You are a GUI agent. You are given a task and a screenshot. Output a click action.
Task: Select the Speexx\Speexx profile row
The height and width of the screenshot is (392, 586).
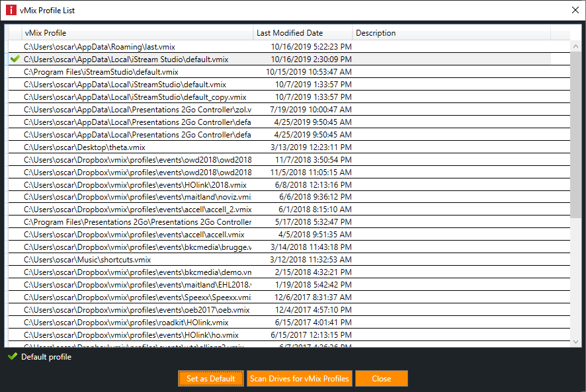(289, 297)
